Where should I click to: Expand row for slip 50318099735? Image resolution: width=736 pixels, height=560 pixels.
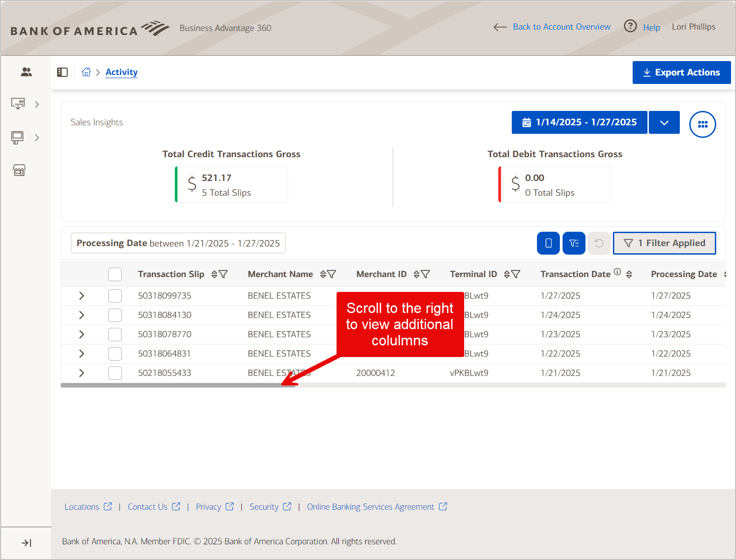click(81, 296)
